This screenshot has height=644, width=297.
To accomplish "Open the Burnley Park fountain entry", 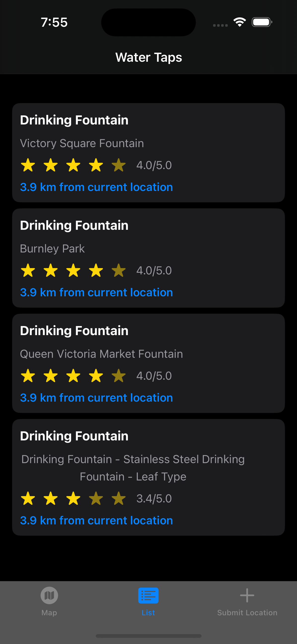I will tap(148, 258).
